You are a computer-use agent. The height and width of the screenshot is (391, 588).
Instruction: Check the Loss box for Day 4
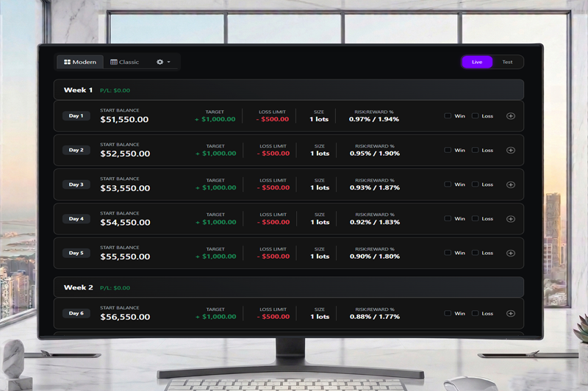point(475,218)
